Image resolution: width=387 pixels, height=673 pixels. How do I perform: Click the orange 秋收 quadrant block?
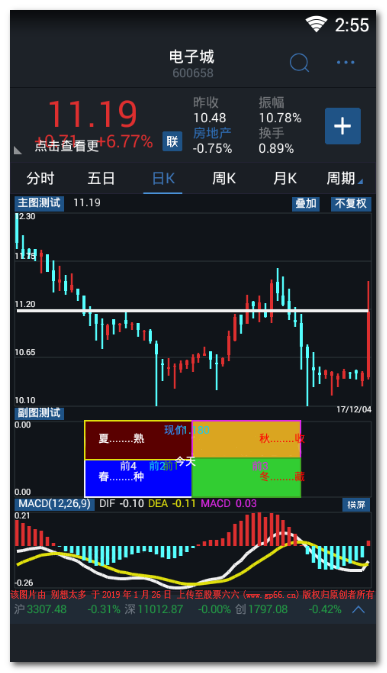(246, 439)
